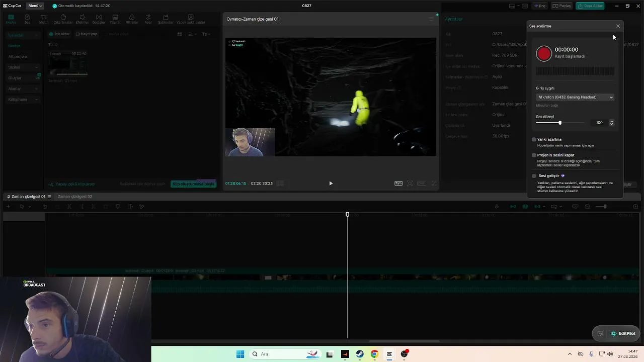
Task: Expand the Alanlar section in the sidebar
Action: tap(23, 88)
